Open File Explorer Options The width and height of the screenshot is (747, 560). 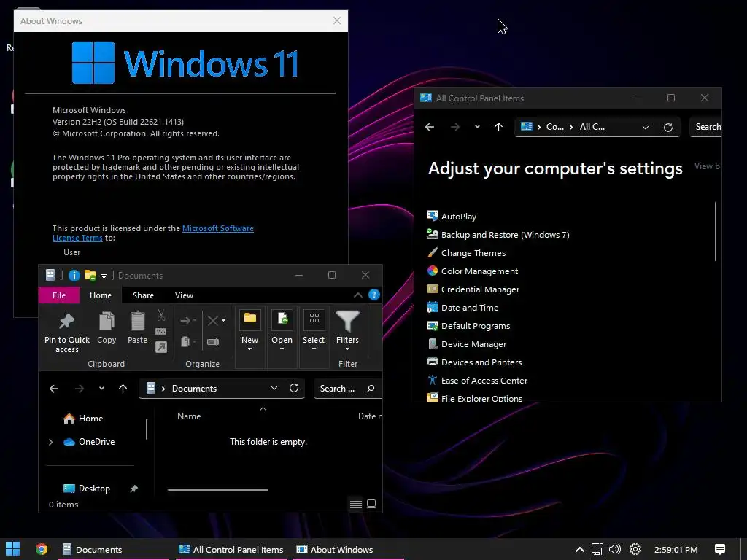481,398
